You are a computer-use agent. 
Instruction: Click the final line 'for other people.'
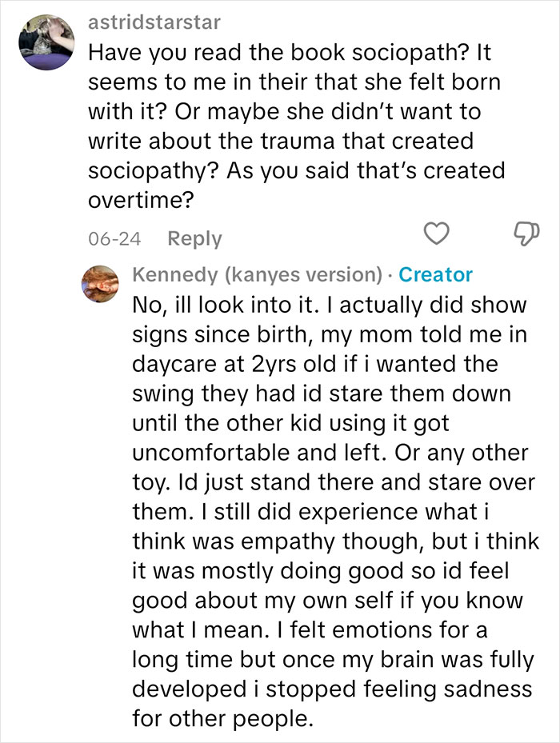(x=223, y=719)
